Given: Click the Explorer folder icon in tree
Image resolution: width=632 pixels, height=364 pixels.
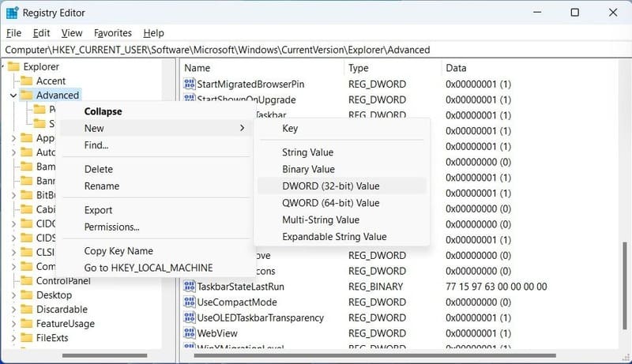Looking at the screenshot, I should click(13, 66).
